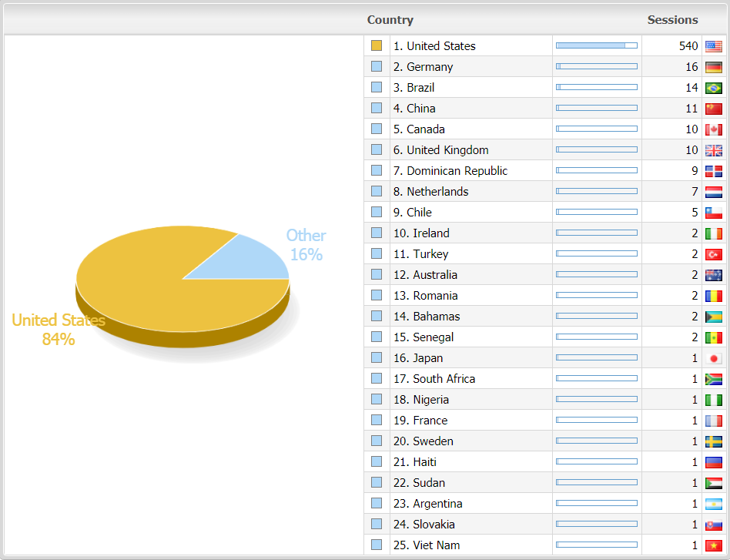The image size is (730, 560).
Task: Click the France flag icon
Action: (713, 421)
